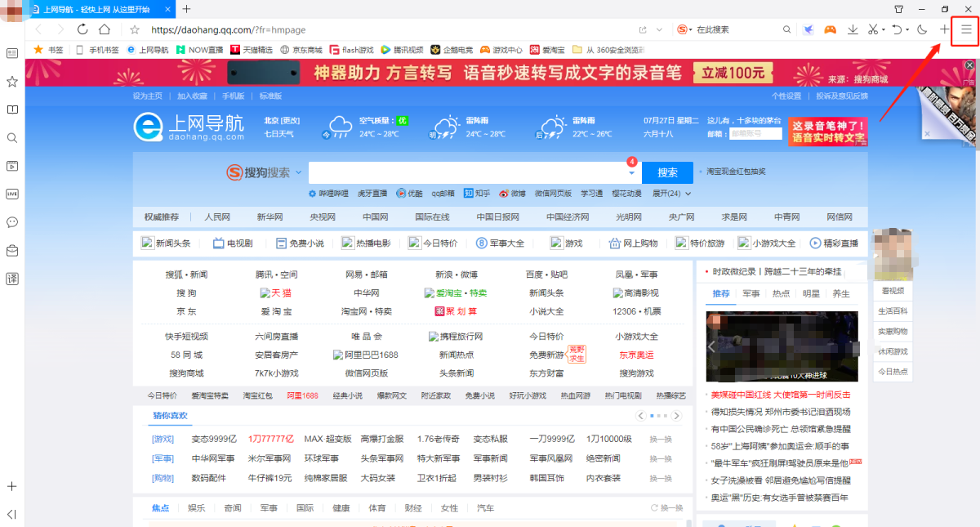The image size is (980, 527).
Task: Close the top banner advertisement
Action: click(x=969, y=65)
